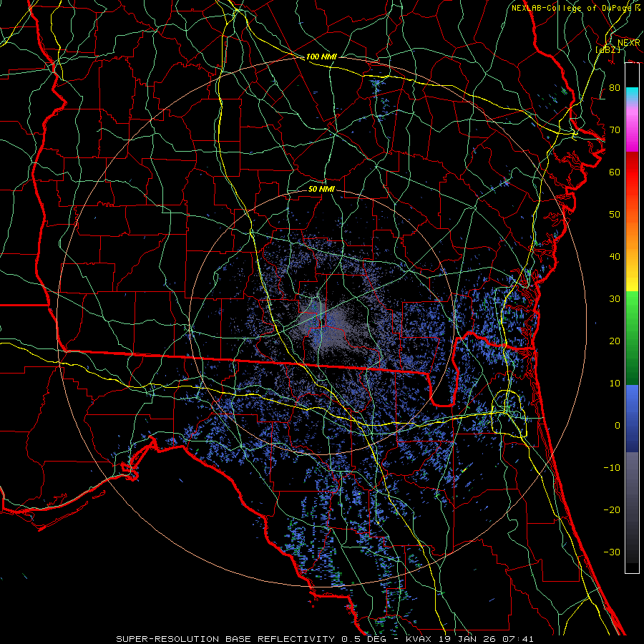Click the 40 value on reflectivity scale
This screenshot has height=644, width=644.
click(x=615, y=257)
